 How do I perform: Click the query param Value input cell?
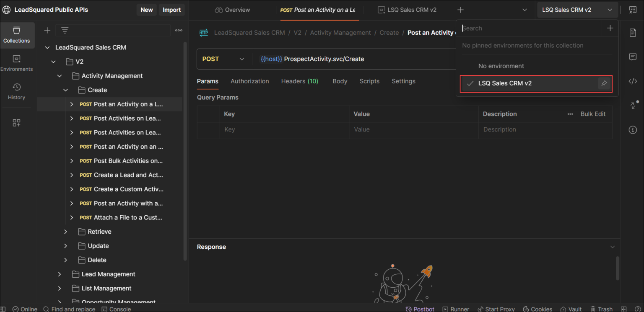[413, 130]
